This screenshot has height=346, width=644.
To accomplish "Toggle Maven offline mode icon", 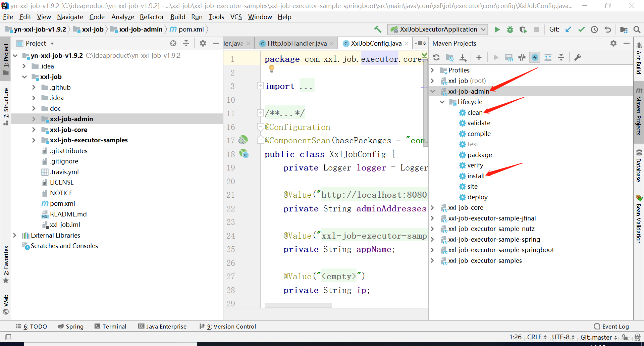I will coord(522,57).
